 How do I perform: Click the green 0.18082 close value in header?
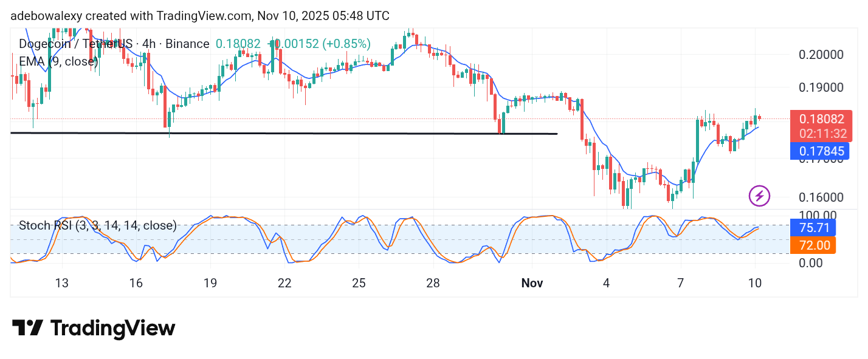238,44
